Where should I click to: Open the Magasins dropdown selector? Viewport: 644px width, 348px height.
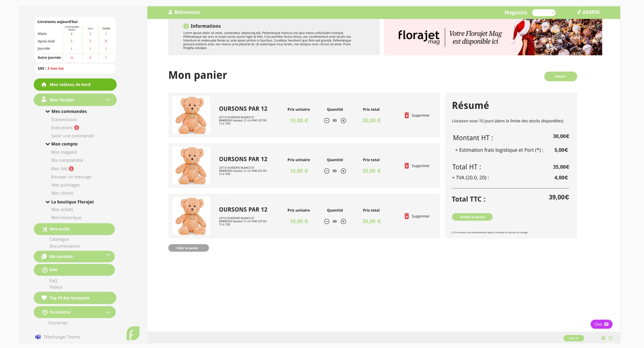pos(544,13)
